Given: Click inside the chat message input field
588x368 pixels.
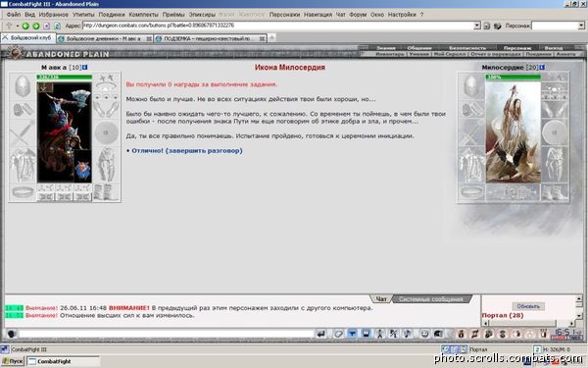Looking at the screenshot, I should pyautogui.click(x=166, y=334).
